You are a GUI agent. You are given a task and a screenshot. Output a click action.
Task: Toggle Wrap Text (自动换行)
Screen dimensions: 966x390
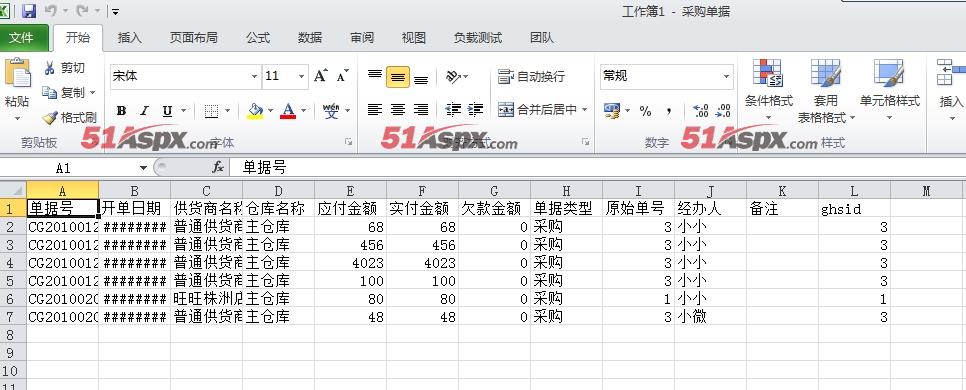531,76
